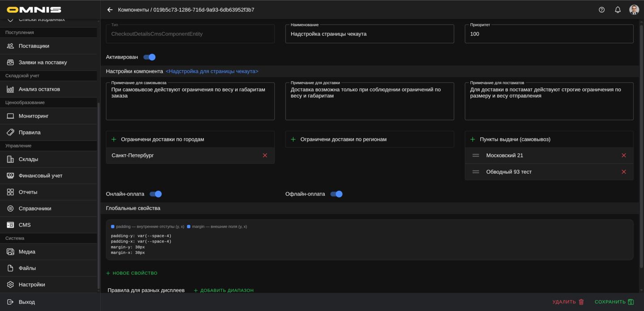Remove Санкт-Петербург with the red X
Image resolution: width=644 pixels, height=311 pixels.
point(264,155)
